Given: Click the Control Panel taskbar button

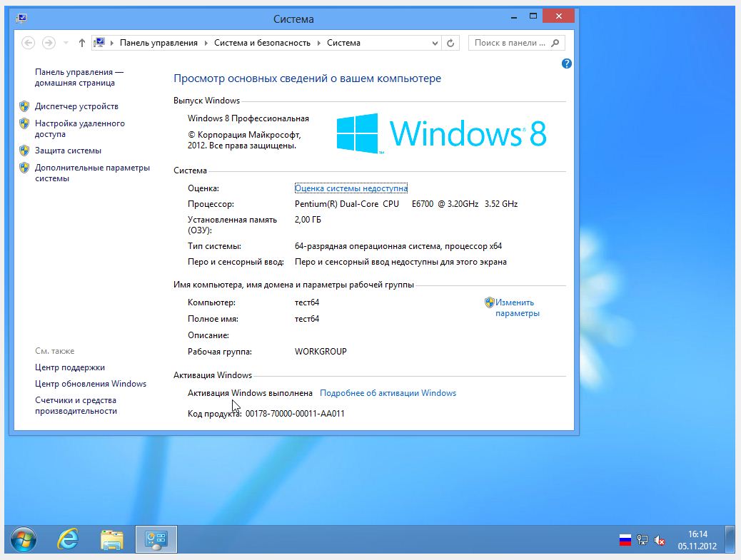Looking at the screenshot, I should click(x=156, y=539).
